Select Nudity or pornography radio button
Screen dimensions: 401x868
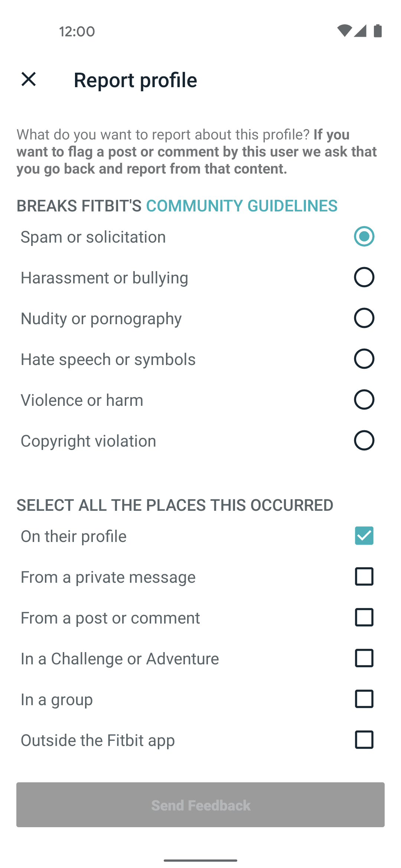pos(364,318)
